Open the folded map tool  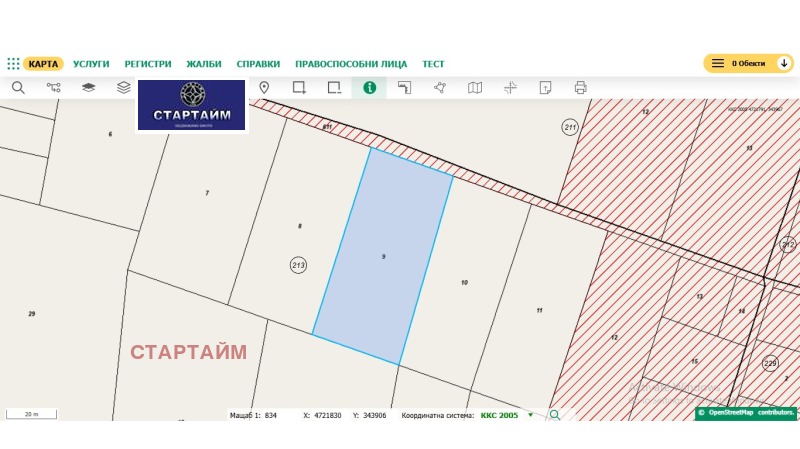(x=475, y=88)
